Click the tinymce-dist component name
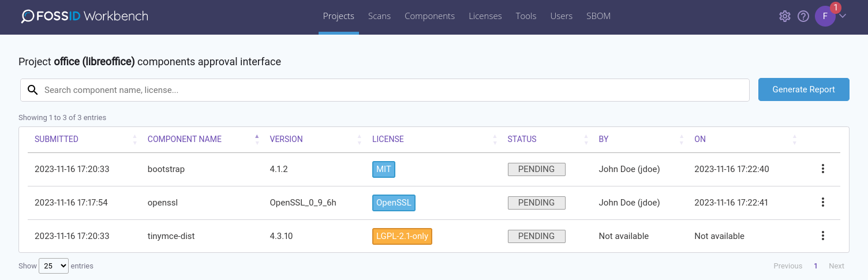The image size is (868, 280). (171, 236)
